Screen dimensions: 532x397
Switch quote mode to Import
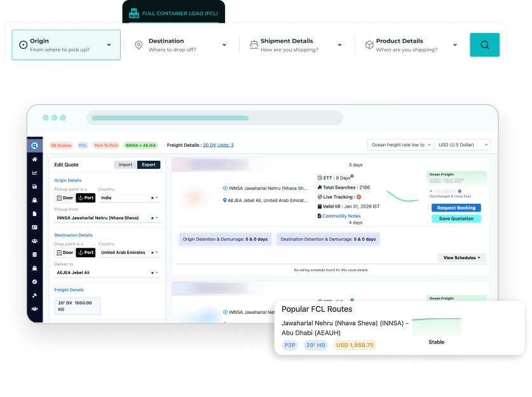(125, 165)
